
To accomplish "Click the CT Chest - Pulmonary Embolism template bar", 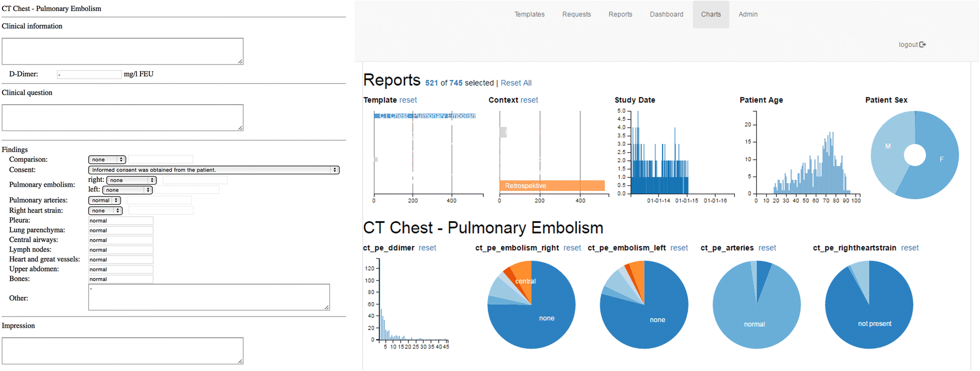I will tap(425, 116).
